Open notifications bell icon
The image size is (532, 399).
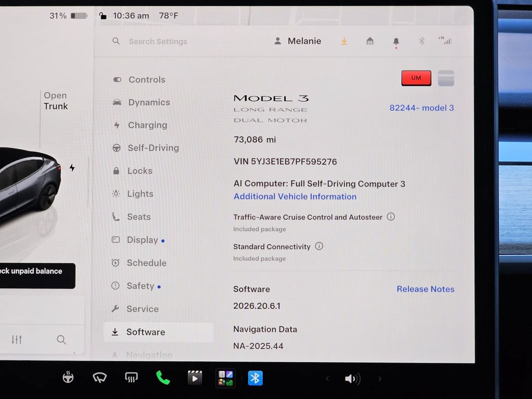coord(396,42)
